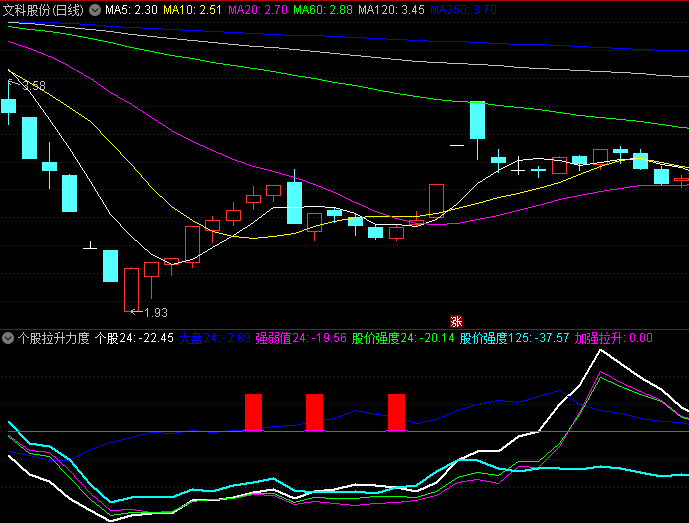Click the red 涨 marker icon
Viewport: 689px width, 523px height.
457,322
